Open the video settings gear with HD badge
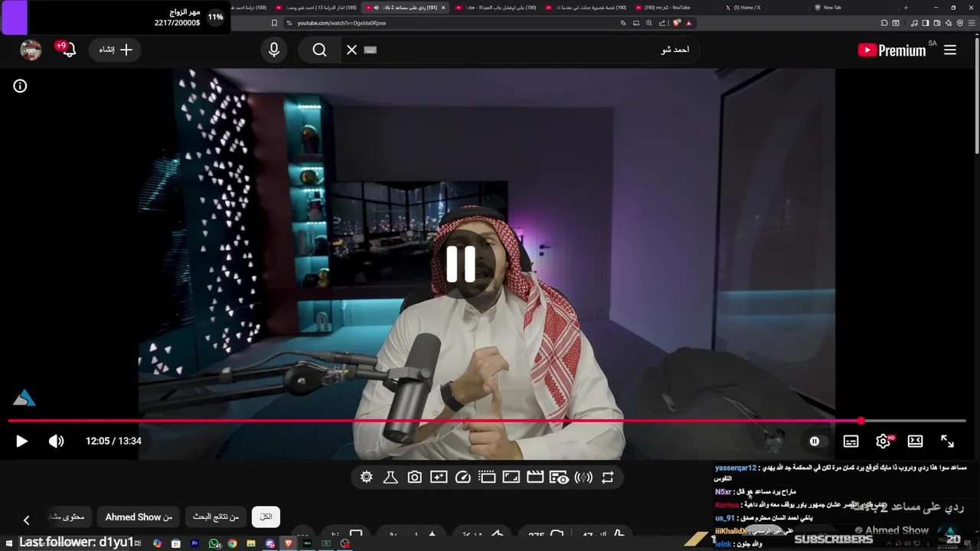Viewport: 980px width, 551px height. pos(884,441)
